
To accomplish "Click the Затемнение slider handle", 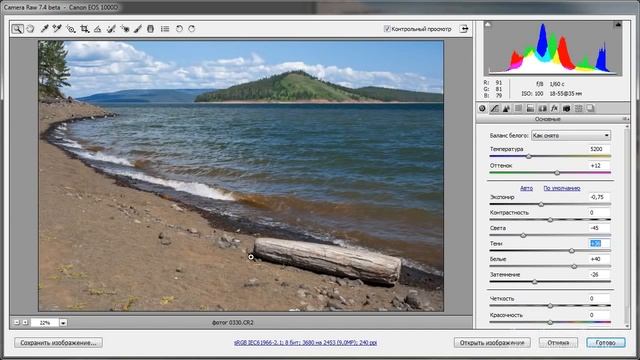I will tap(535, 282).
